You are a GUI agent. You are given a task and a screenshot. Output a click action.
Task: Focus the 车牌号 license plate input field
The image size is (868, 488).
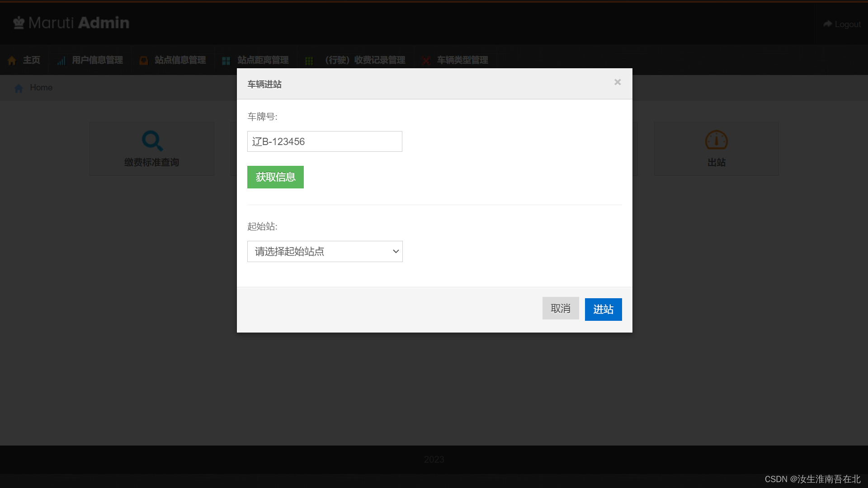pos(325,141)
